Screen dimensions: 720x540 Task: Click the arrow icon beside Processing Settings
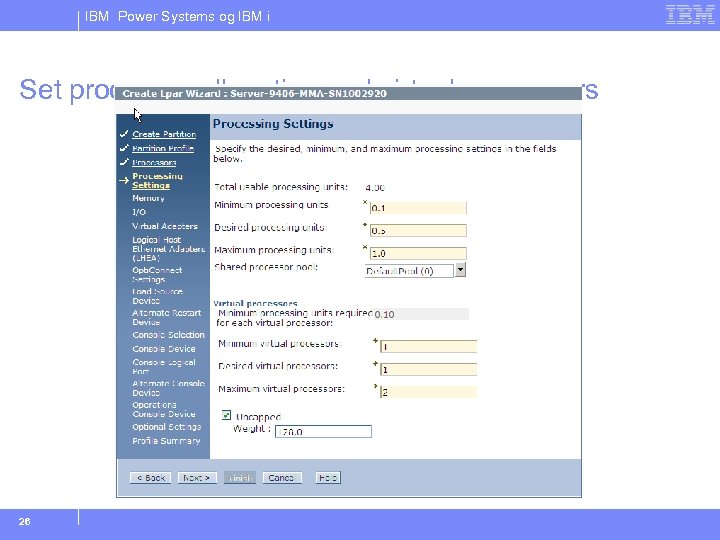[124, 180]
